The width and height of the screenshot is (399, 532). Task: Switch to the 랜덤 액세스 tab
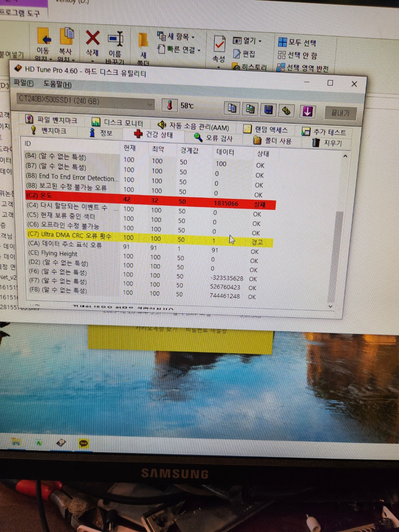point(266,129)
